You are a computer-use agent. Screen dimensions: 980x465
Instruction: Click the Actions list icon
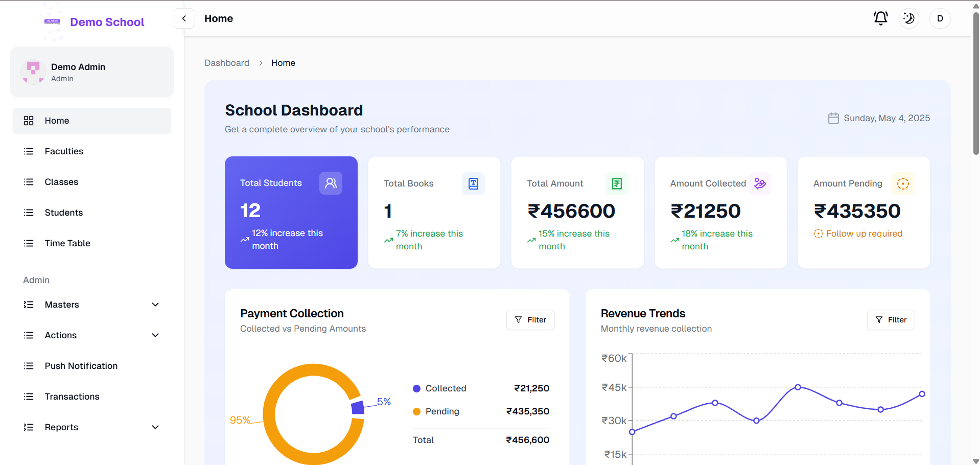click(29, 335)
